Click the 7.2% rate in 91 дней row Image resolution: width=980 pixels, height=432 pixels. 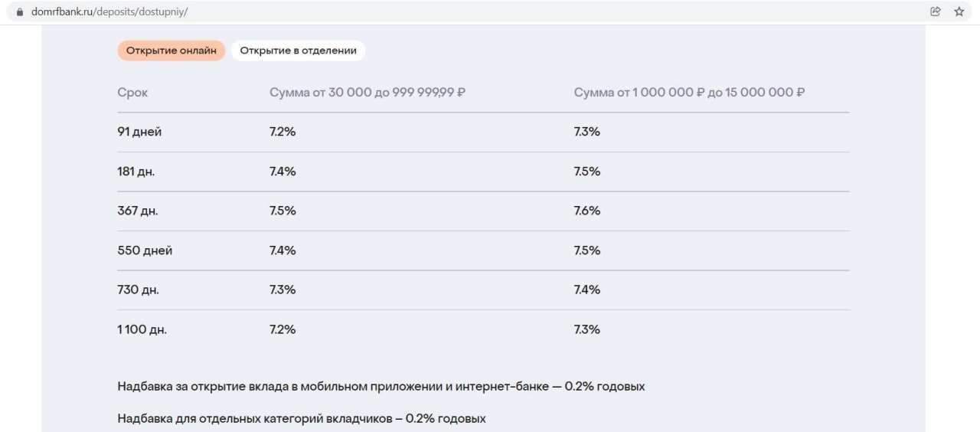283,132
